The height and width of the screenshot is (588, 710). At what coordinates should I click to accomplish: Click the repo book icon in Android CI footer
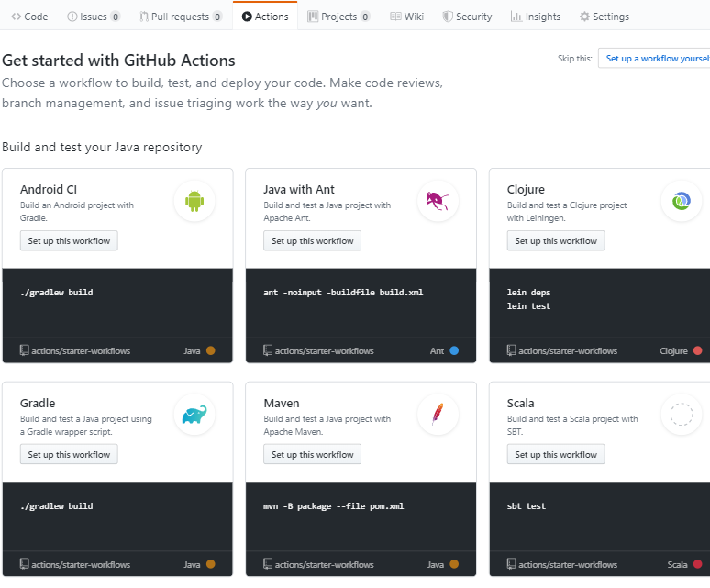[25, 350]
